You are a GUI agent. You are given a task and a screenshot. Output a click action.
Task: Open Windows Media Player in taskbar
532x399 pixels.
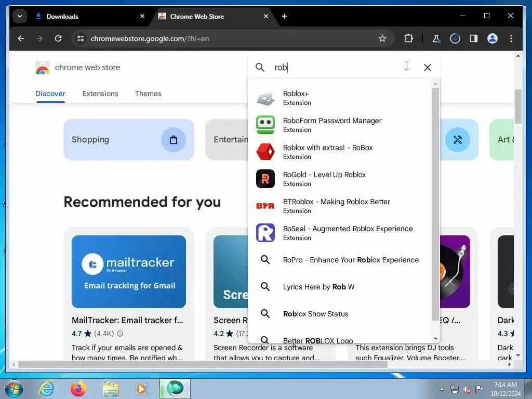point(141,389)
